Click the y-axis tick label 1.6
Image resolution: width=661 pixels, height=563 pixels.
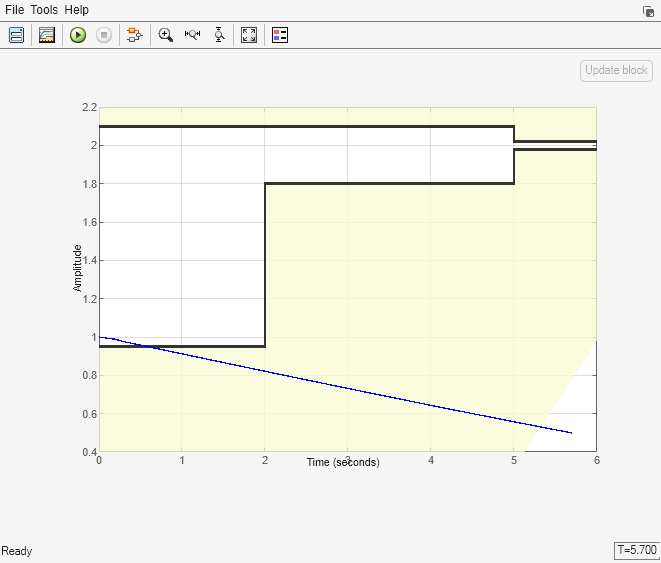pos(89,222)
